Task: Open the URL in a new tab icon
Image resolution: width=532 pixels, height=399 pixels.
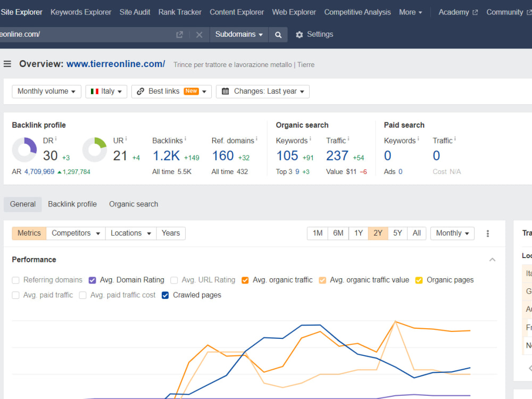Action: (x=179, y=35)
